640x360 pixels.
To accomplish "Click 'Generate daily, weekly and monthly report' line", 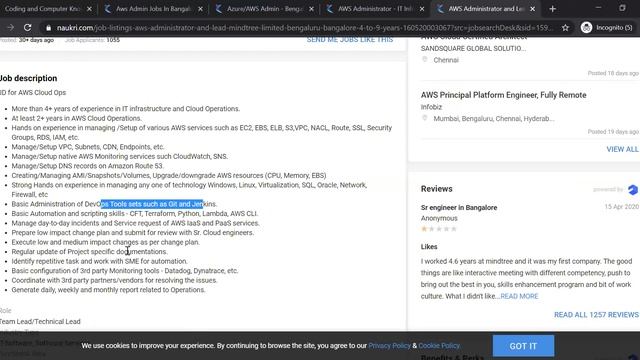I will [x=108, y=290].
